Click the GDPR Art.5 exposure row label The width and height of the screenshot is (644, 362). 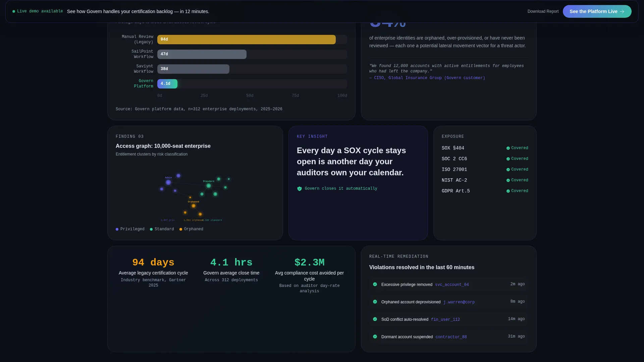[x=455, y=191]
